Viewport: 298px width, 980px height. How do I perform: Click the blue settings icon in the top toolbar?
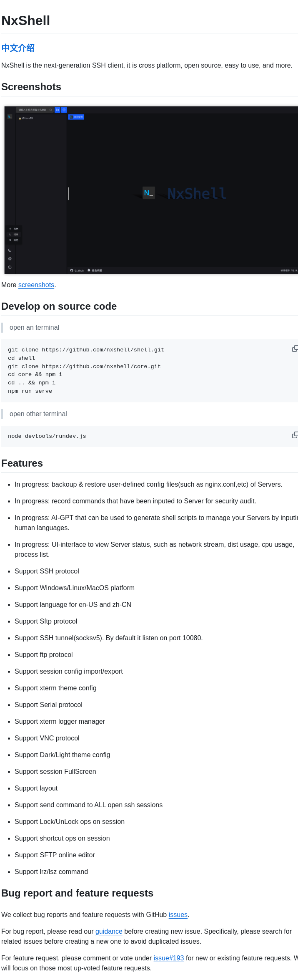[64, 110]
